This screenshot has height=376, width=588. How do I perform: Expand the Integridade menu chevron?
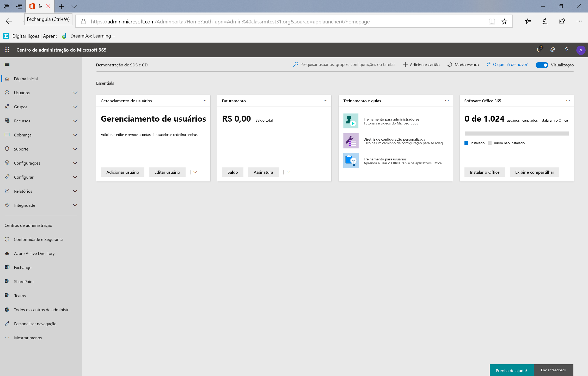[x=75, y=205]
